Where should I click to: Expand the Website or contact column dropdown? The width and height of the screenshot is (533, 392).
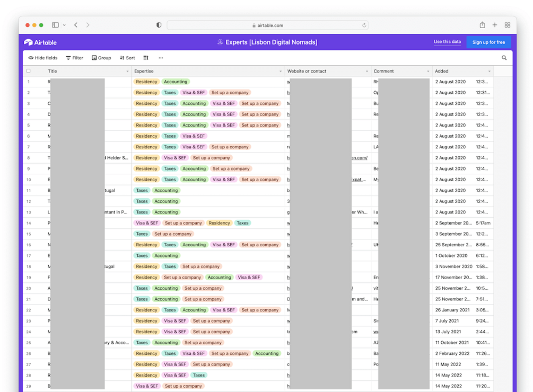[x=367, y=72]
